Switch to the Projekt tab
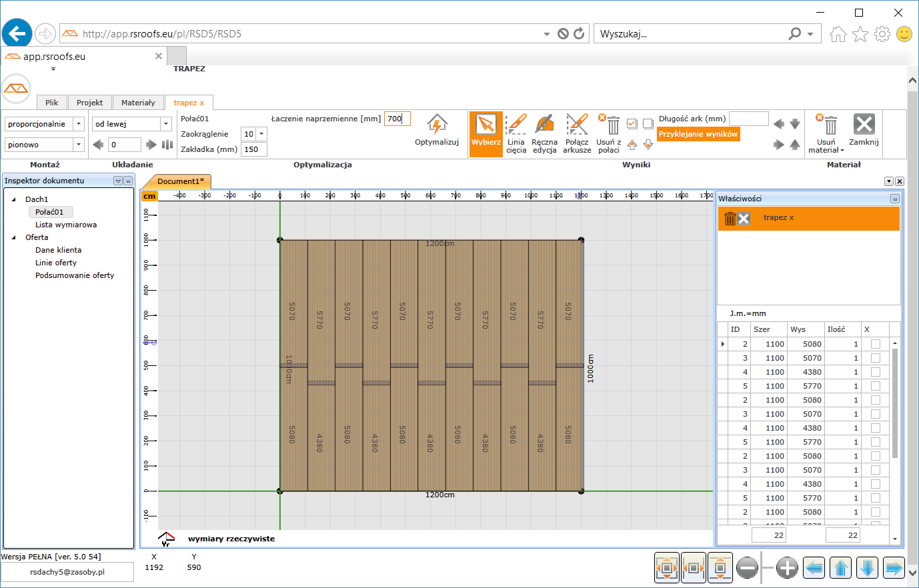This screenshot has width=919, height=588. 89,103
